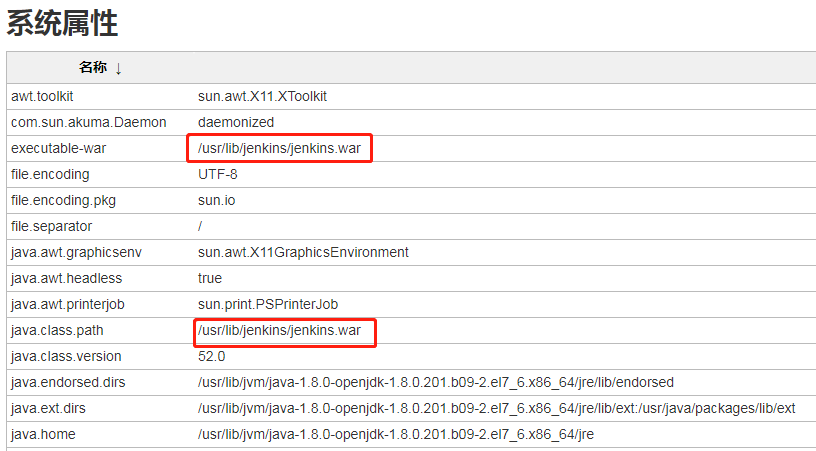Select the file.separator property row

click(411, 226)
